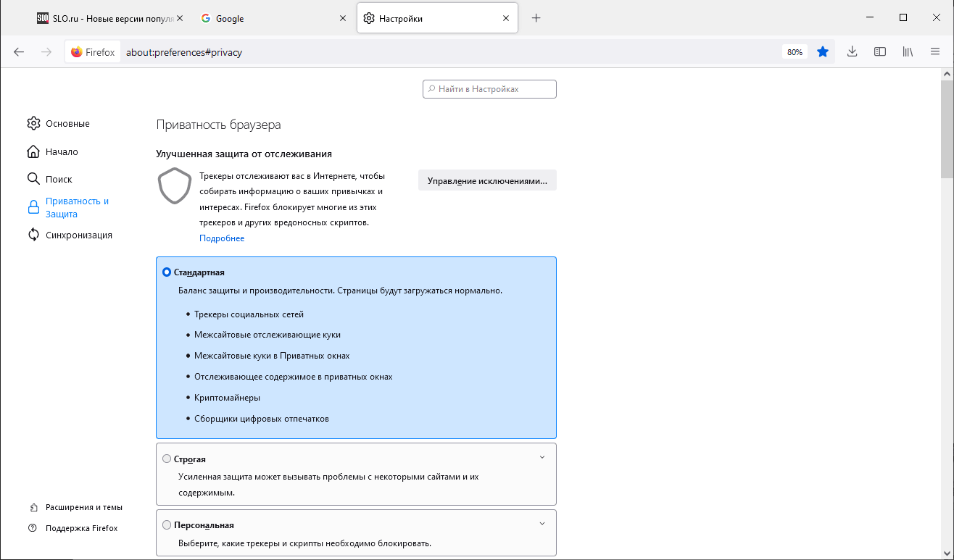Maximize the Firefox window

903,17
